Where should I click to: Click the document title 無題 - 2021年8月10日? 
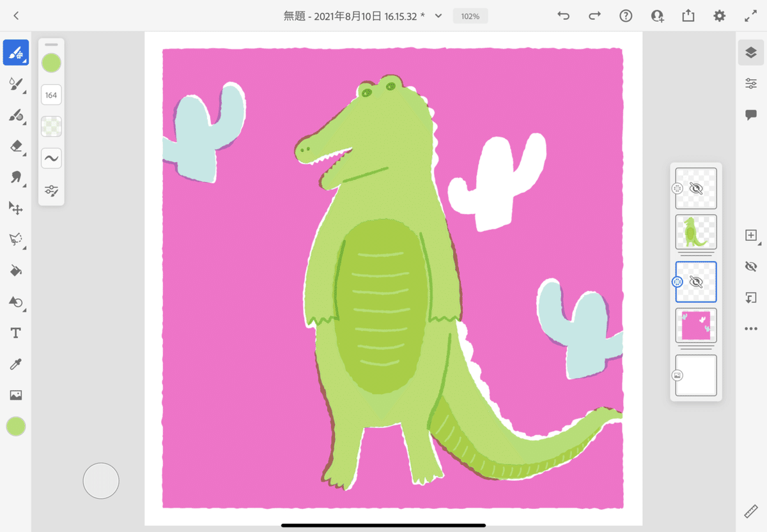[x=354, y=16]
